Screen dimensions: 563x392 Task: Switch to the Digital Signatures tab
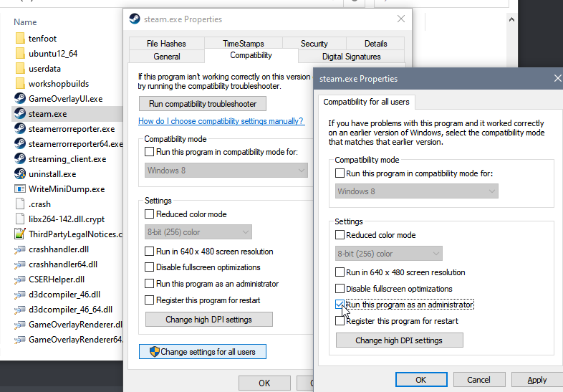[x=351, y=57]
